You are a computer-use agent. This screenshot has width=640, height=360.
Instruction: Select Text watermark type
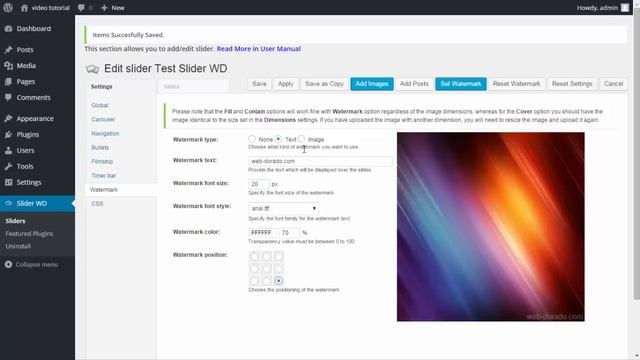tap(278, 139)
